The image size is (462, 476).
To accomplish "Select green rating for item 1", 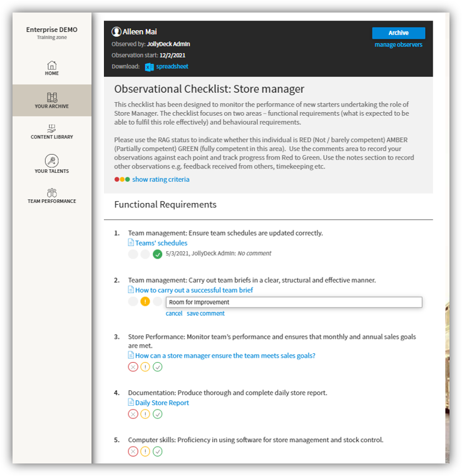I will point(157,254).
